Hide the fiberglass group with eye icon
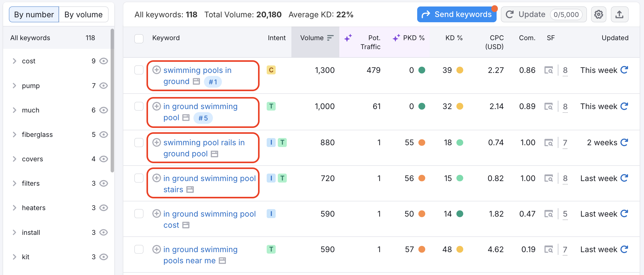 tap(104, 135)
